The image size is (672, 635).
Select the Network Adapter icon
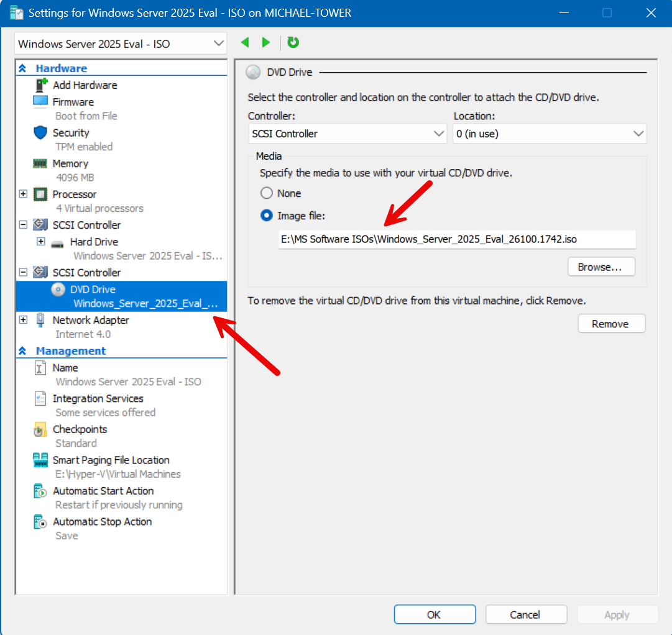pyautogui.click(x=40, y=320)
